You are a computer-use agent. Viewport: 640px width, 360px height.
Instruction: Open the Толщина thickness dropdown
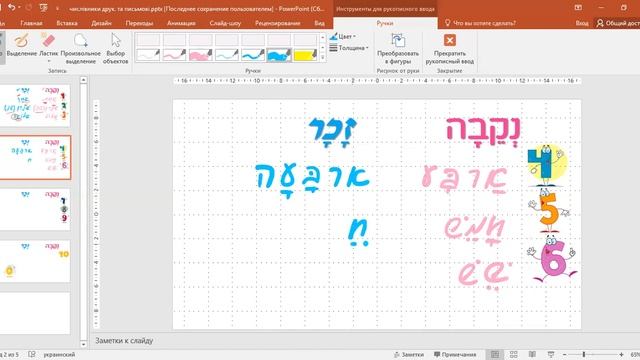349,48
